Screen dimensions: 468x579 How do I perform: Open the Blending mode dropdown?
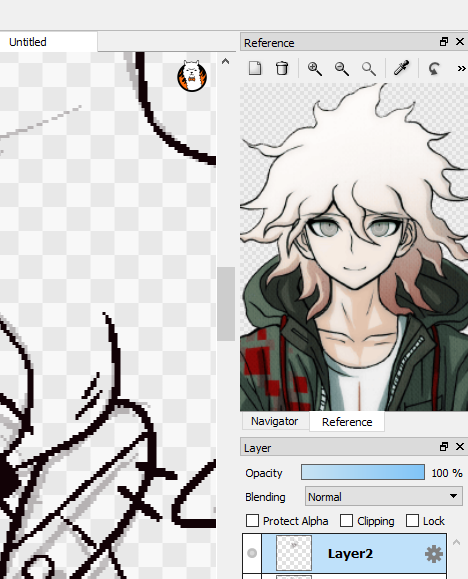(x=383, y=496)
